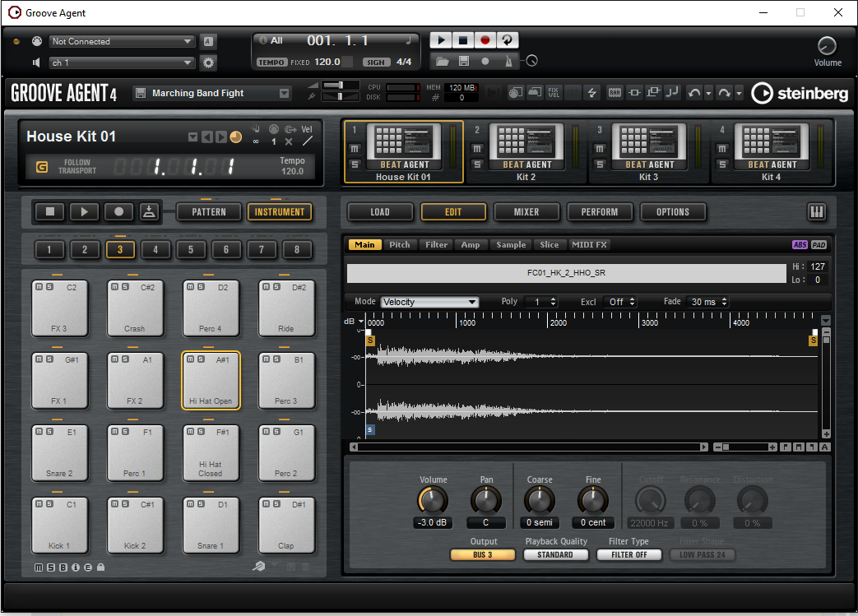The height and width of the screenshot is (616, 858).
Task: Click the gear settings icon next to ch 1
Action: (x=208, y=63)
